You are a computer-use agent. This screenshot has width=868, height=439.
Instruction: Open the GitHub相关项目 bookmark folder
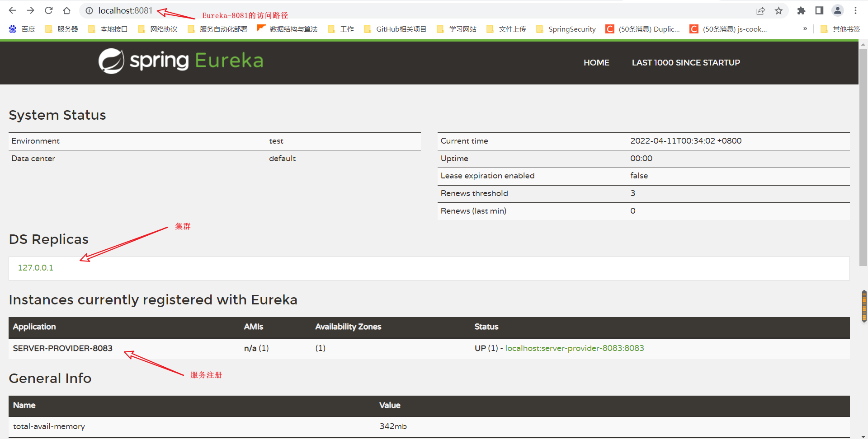click(395, 29)
